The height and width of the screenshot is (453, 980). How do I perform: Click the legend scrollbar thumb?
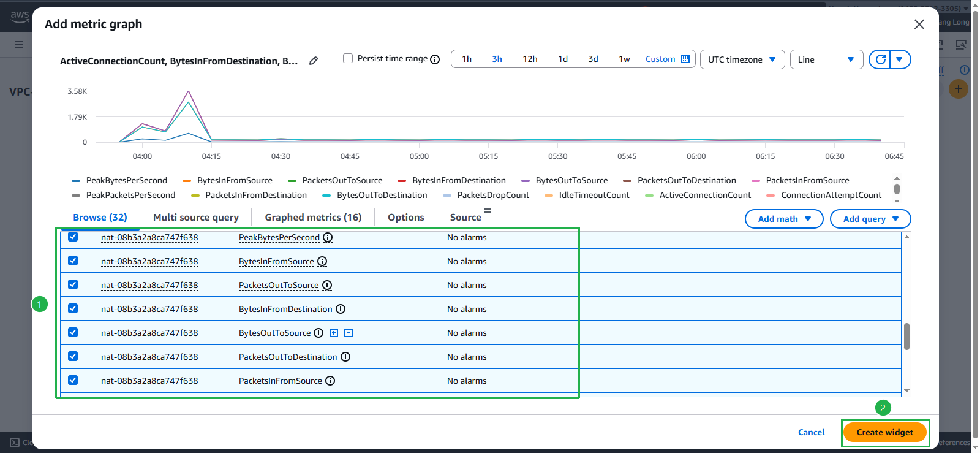click(x=897, y=189)
